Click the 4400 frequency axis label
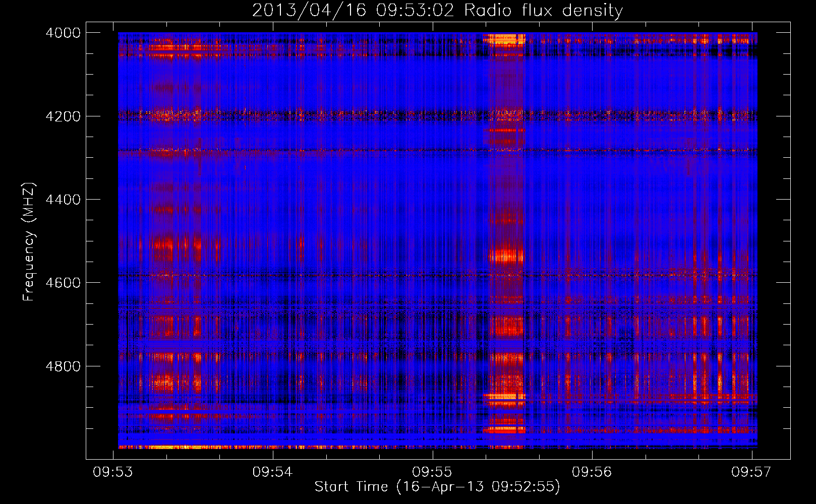816x504 pixels. pos(63,200)
